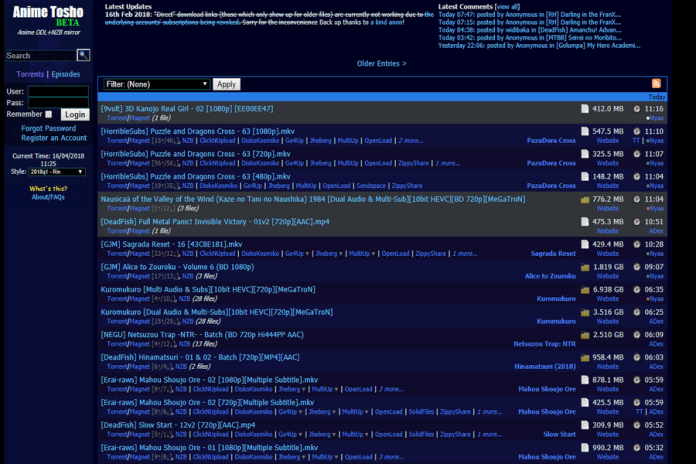Switch to the Episodes view
The image size is (696, 464).
(x=66, y=74)
